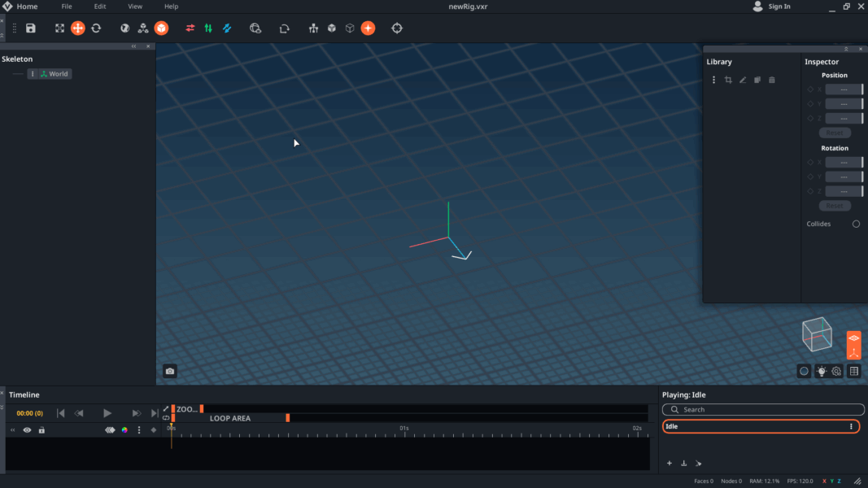Click the Position Reset button
The width and height of the screenshot is (868, 488).
pos(834,133)
